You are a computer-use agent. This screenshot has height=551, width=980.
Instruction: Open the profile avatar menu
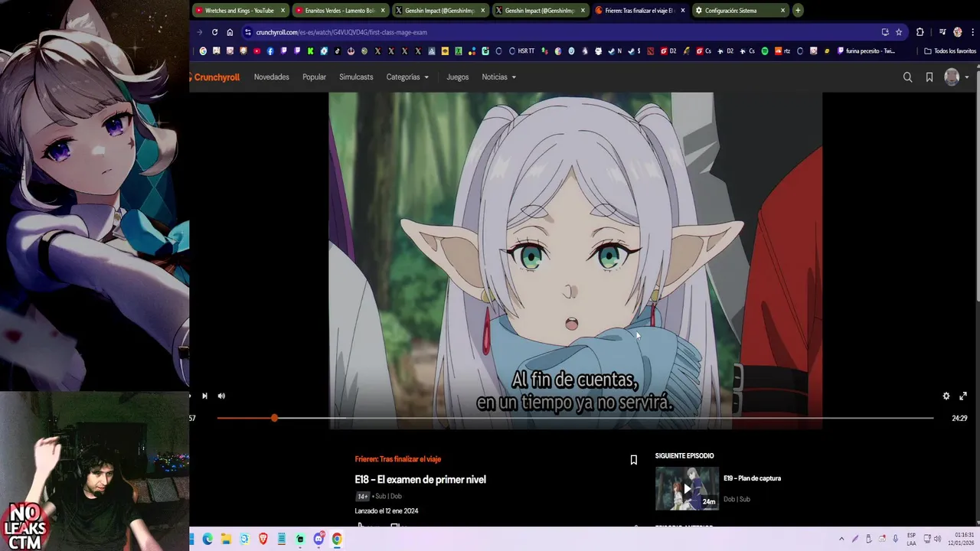[x=956, y=77]
